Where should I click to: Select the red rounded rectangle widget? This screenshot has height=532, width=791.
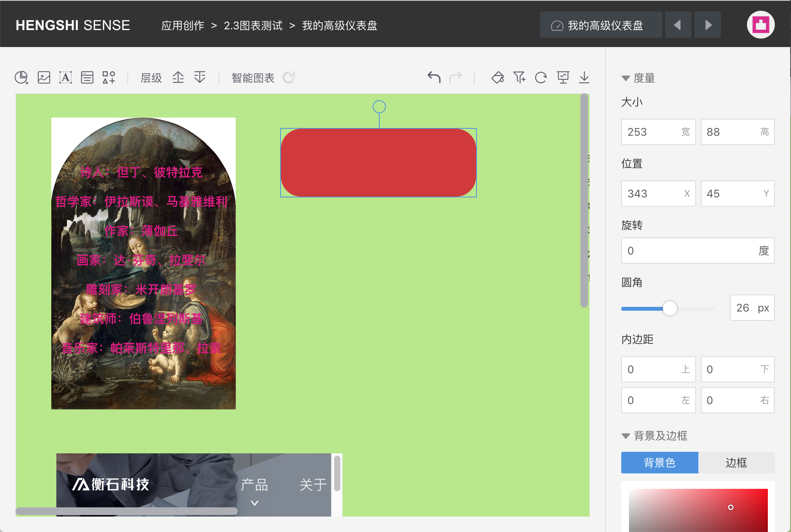point(379,163)
